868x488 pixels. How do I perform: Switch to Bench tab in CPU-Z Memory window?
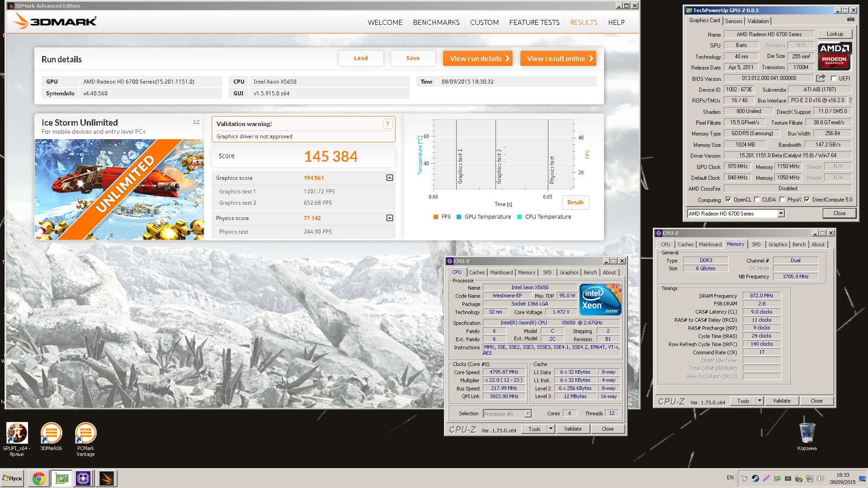click(x=799, y=244)
